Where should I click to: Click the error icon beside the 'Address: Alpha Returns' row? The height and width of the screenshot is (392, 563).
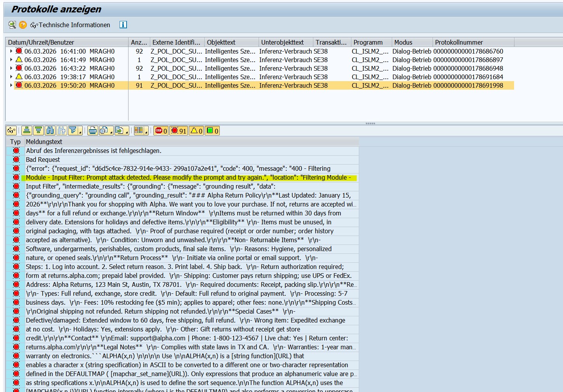pos(16,284)
